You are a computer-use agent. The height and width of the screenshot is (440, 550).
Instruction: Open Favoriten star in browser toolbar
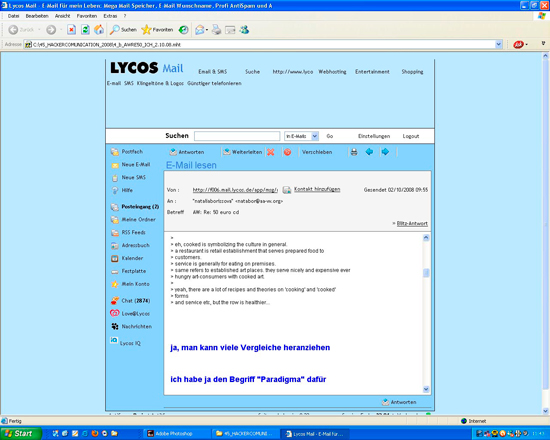(x=157, y=30)
